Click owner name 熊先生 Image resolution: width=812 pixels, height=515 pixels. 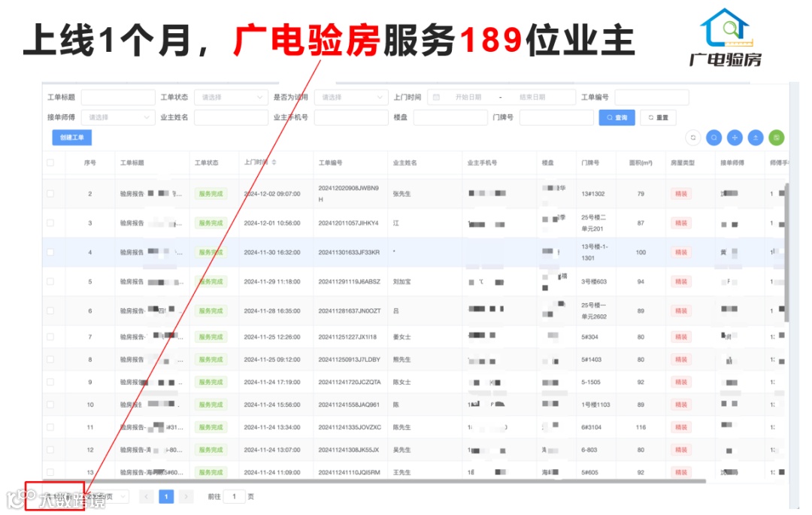[401, 359]
